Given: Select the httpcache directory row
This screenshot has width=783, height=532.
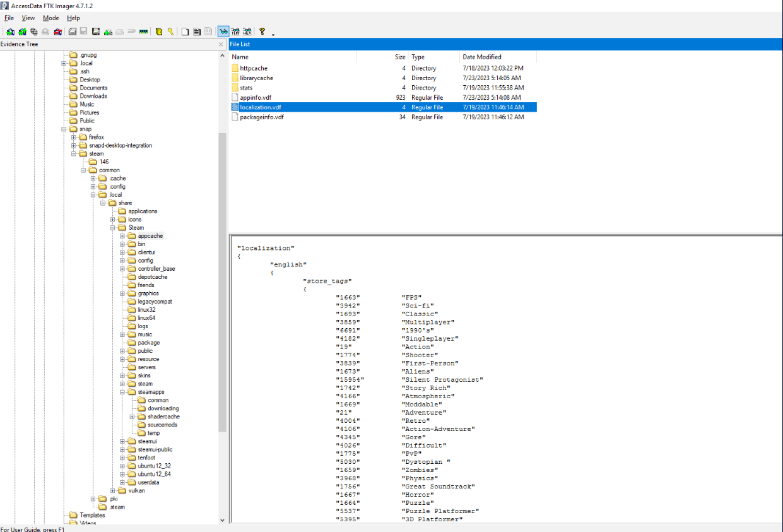Looking at the screenshot, I should pos(382,68).
